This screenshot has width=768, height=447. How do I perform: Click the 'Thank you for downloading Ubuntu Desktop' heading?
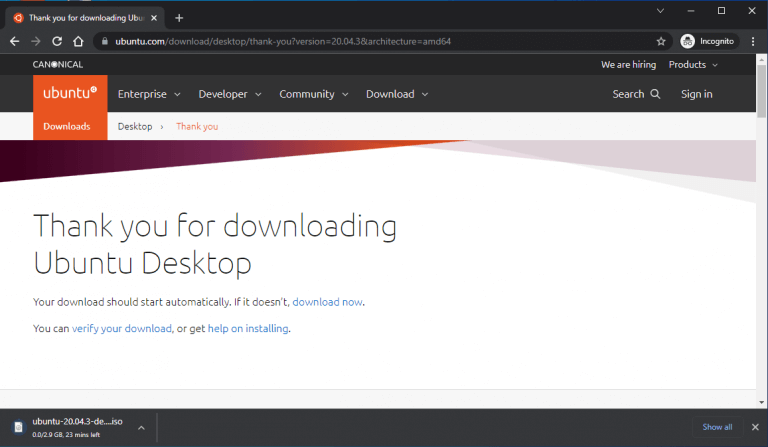pyautogui.click(x=215, y=244)
